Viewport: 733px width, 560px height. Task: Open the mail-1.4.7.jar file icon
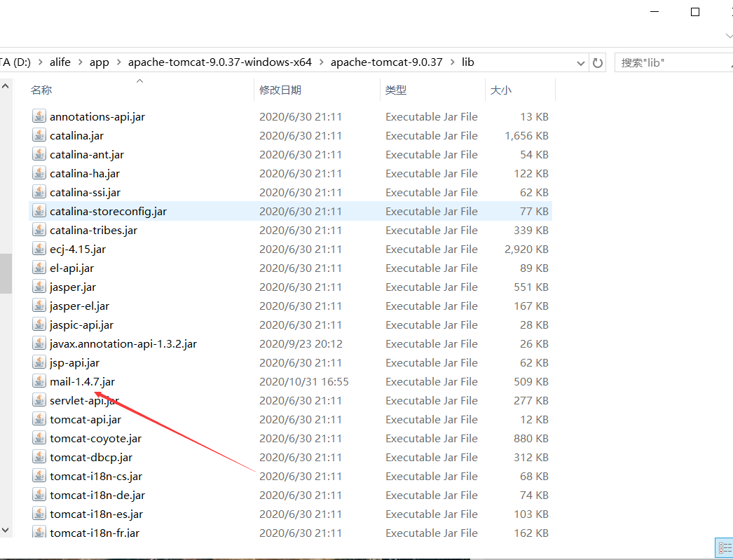(x=39, y=381)
